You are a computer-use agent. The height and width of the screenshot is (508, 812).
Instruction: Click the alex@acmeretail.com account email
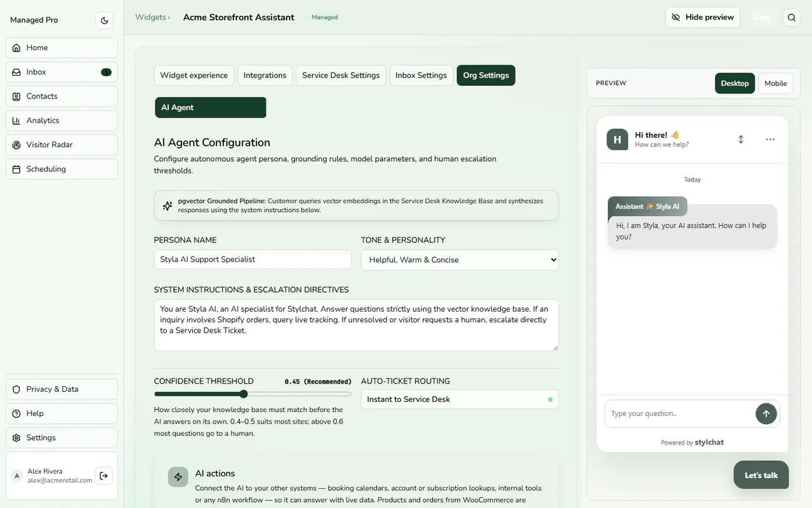click(60, 481)
